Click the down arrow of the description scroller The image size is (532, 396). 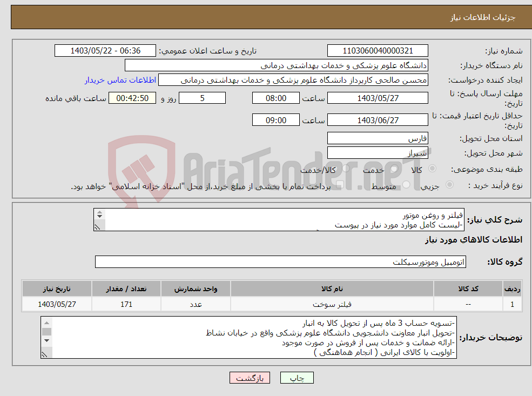99,217
